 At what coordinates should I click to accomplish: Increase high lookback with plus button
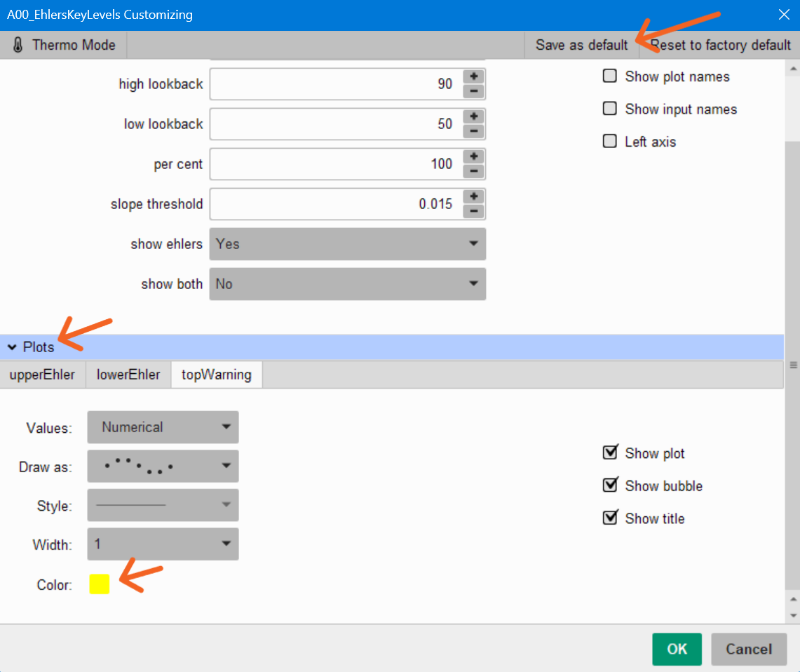pos(473,76)
